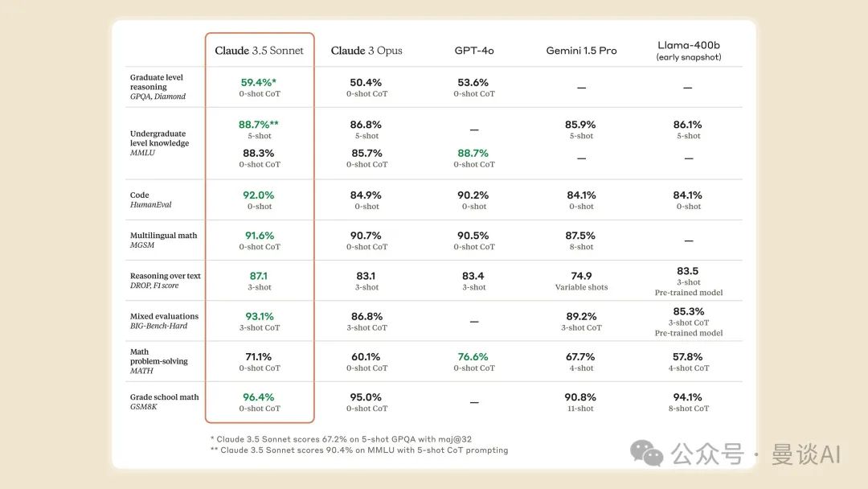Viewport: 868px width, 489px height.
Task: Click the 96.4% GSM8K score cell
Action: click(259, 397)
